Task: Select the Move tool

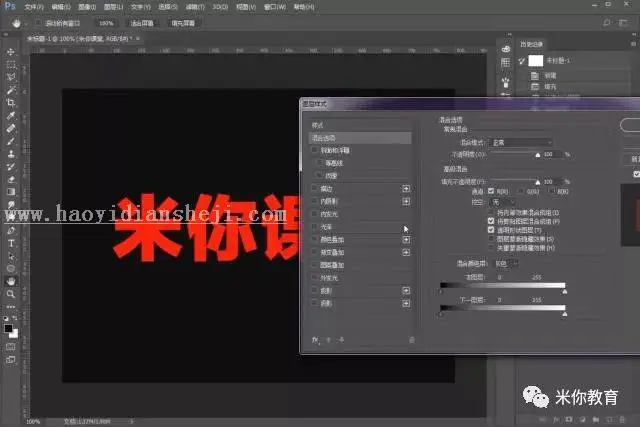Action: [11, 52]
